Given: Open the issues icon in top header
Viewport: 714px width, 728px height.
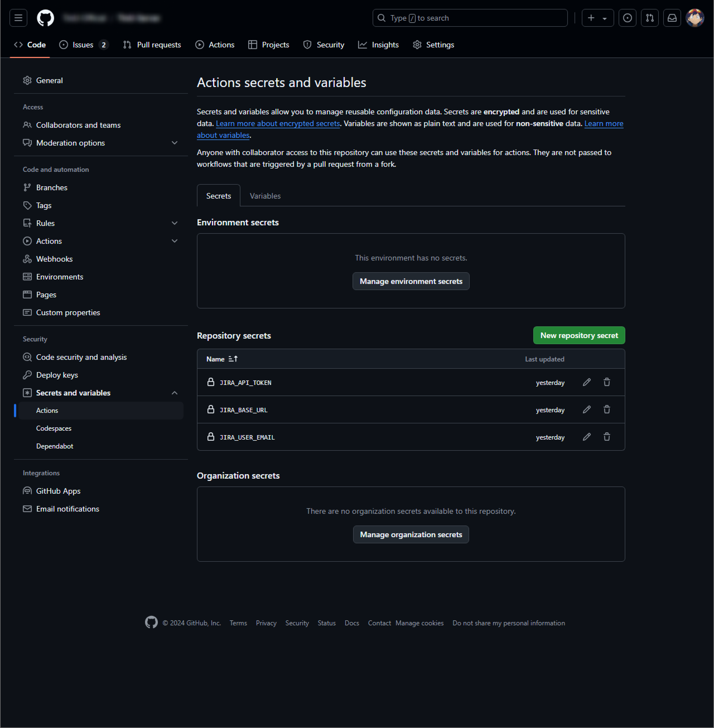Looking at the screenshot, I should tap(627, 18).
